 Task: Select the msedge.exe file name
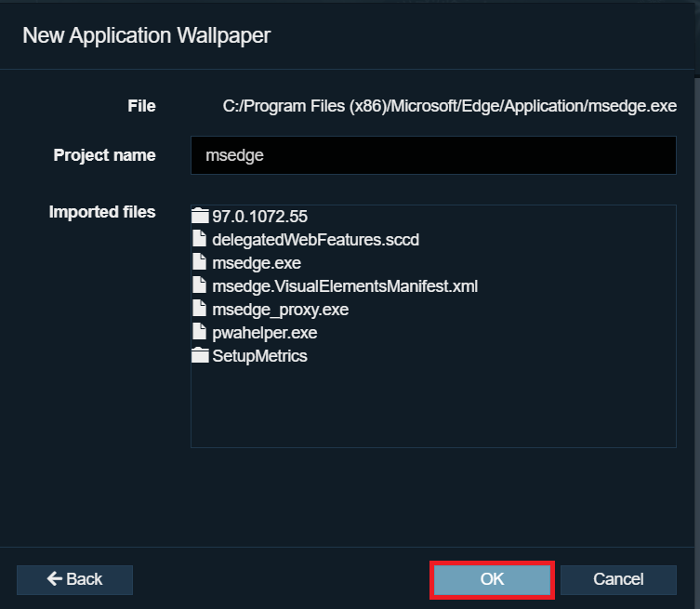(x=256, y=263)
